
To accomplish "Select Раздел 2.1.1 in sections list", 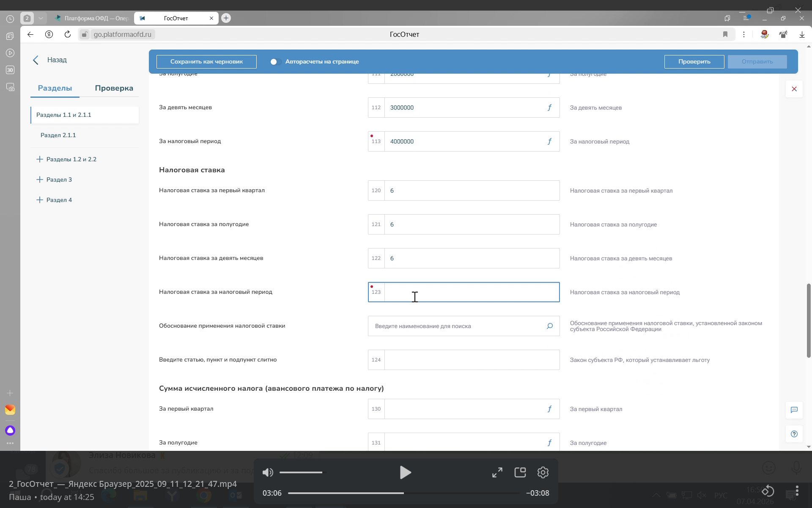I will [58, 135].
